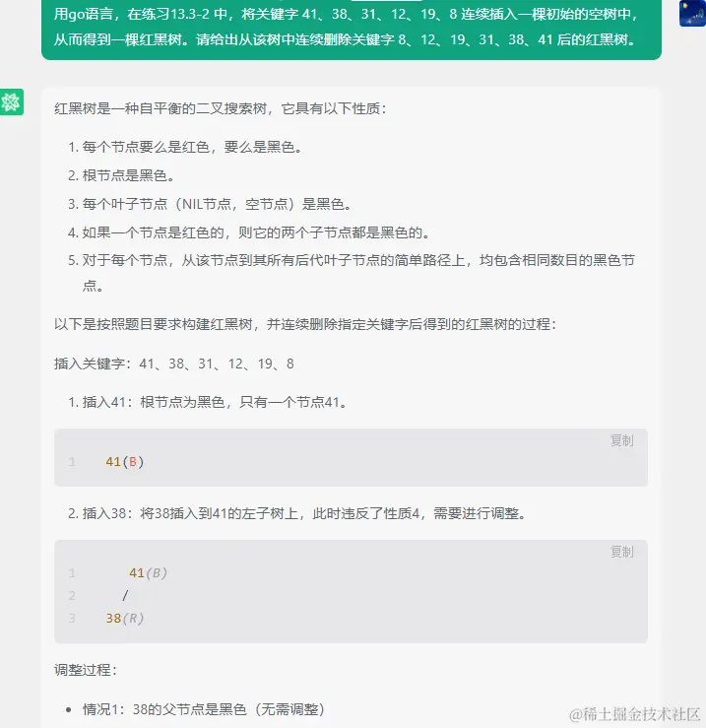This screenshot has width=706, height=728.
Task: Select property 4 '如果一个节点是红色的'
Action: (154, 232)
